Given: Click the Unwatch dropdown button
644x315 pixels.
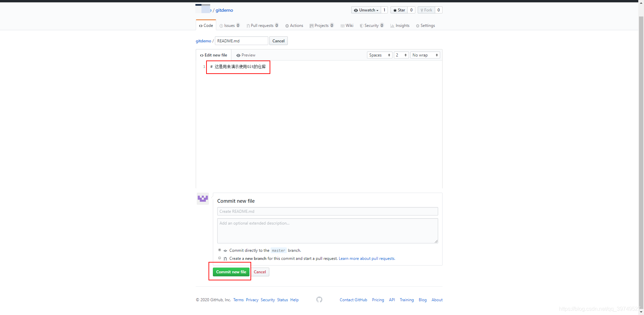Looking at the screenshot, I should click(x=366, y=10).
